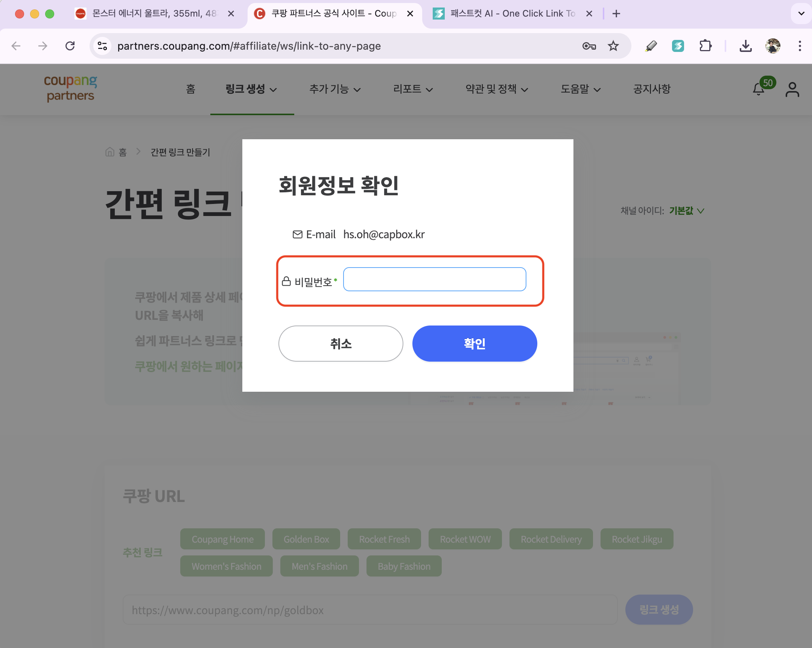Open the 홈 navigation item
Viewport: 812px width, 648px height.
point(190,89)
